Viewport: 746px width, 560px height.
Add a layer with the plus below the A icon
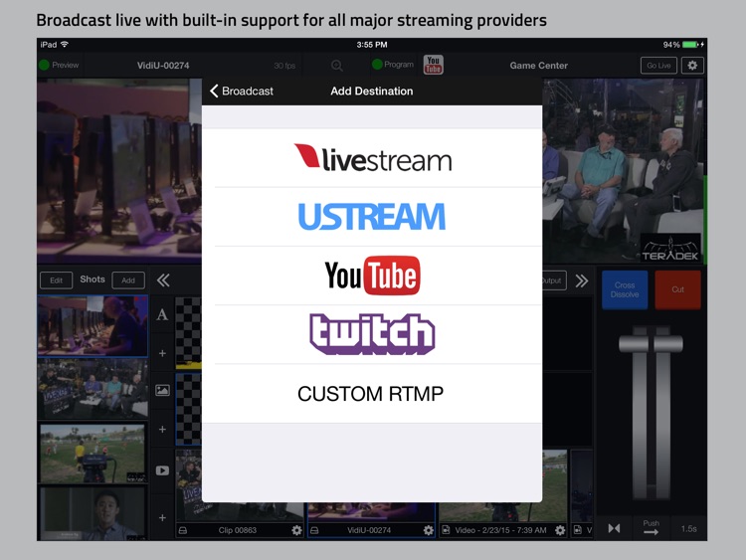[x=162, y=353]
